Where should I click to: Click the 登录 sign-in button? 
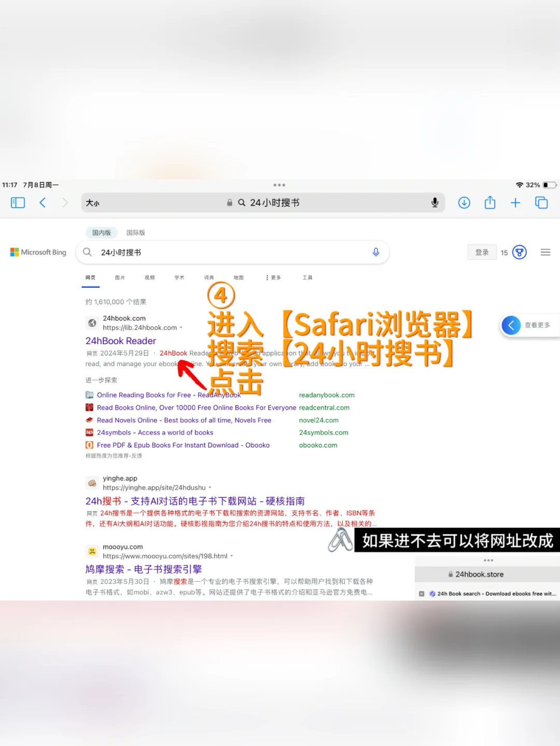point(482,252)
